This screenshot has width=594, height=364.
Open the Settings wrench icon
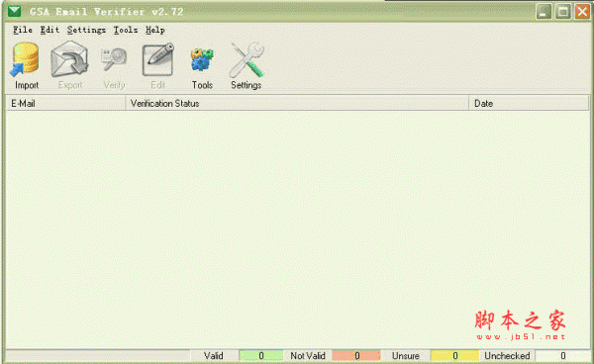(x=247, y=59)
